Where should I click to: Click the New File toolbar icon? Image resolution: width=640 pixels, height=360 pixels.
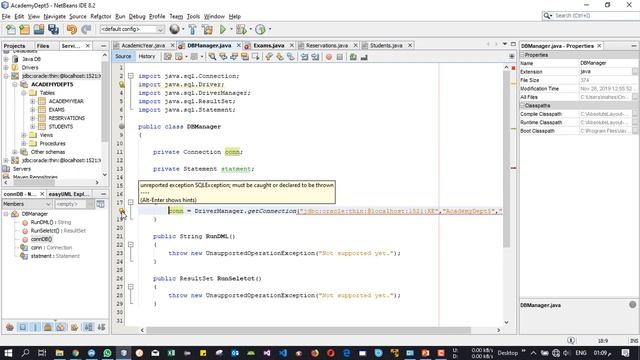click(11, 29)
